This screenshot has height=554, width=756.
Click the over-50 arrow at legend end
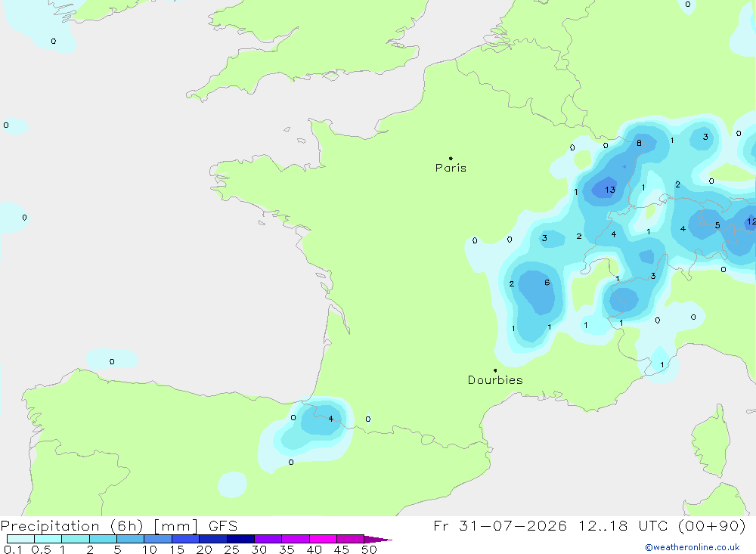[x=378, y=540]
